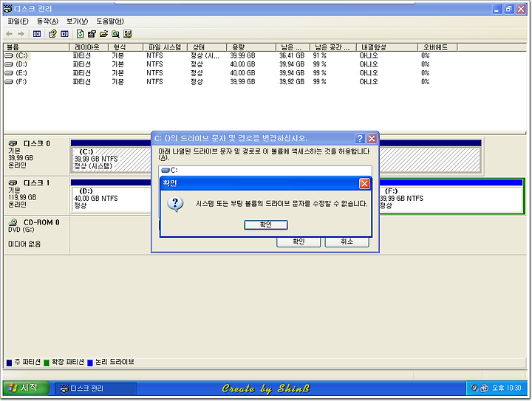Sort by the 남은 공간 percentage column header
Image resolution: width=532 pixels, height=401 pixels.
coord(332,47)
